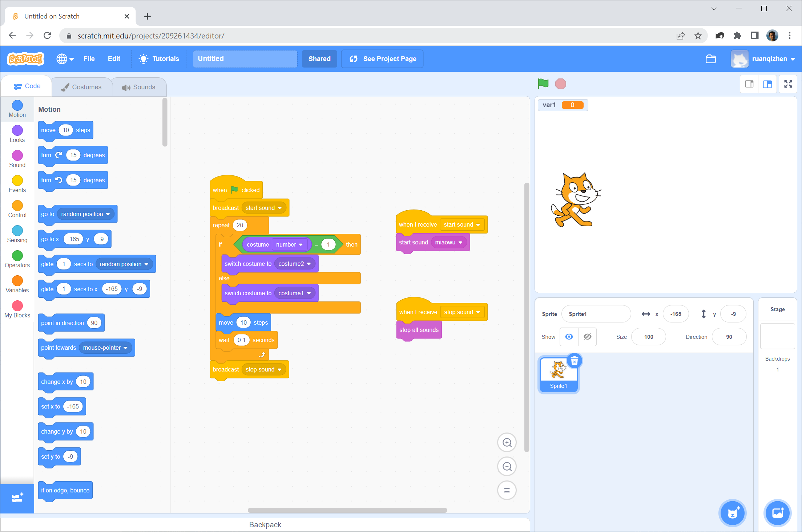Open My Stuff folder icon

click(710, 59)
